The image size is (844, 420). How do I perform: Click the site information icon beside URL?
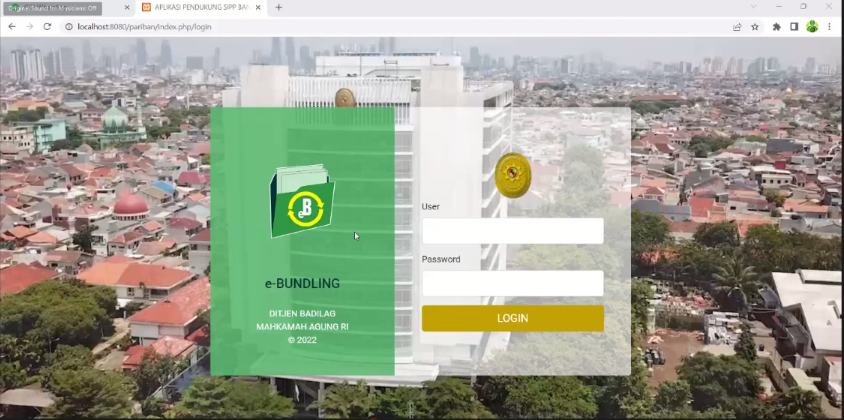pos(68,26)
